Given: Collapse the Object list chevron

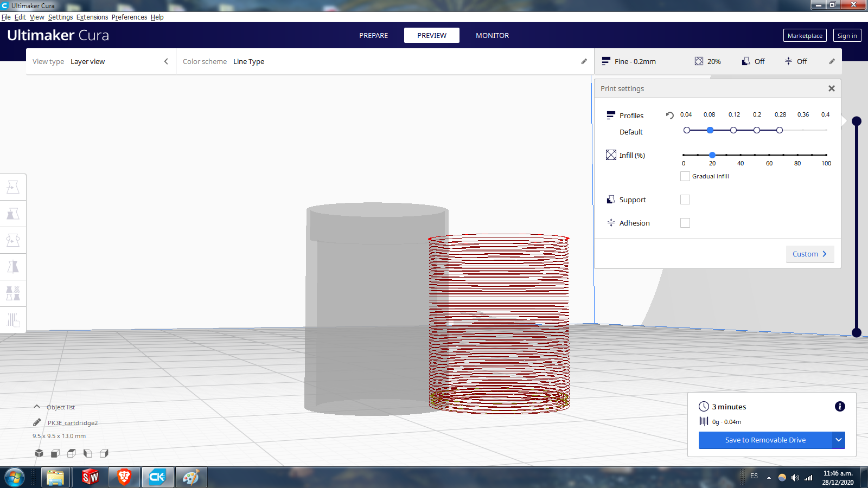Looking at the screenshot, I should (x=37, y=407).
